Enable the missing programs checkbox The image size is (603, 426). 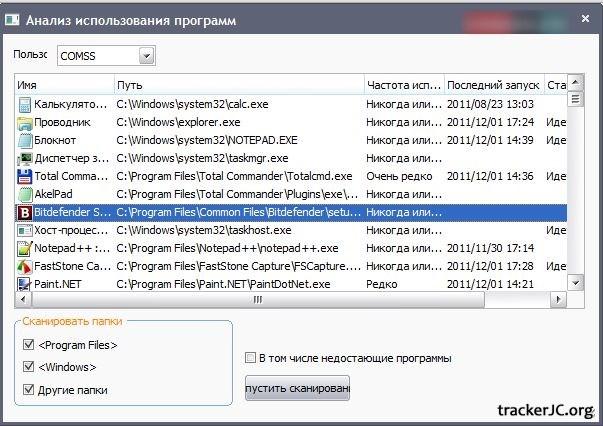[250, 358]
